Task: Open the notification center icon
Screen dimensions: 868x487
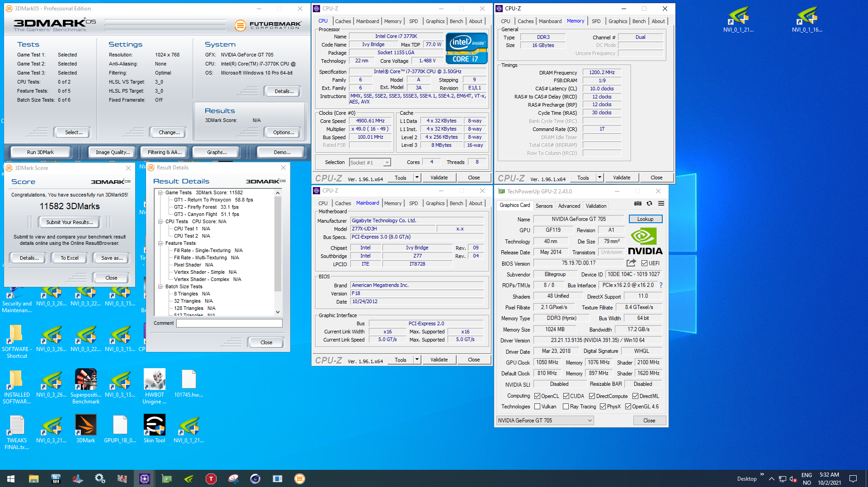Action: [853, 478]
